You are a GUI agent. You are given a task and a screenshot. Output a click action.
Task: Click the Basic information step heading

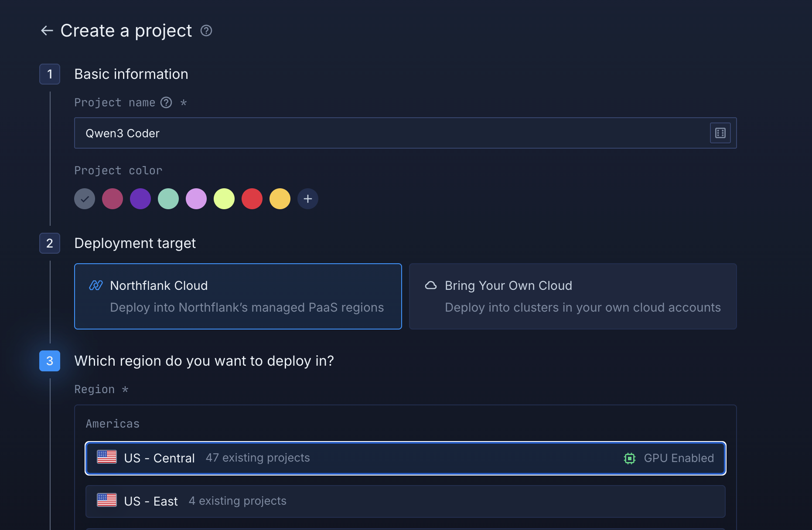coord(131,74)
